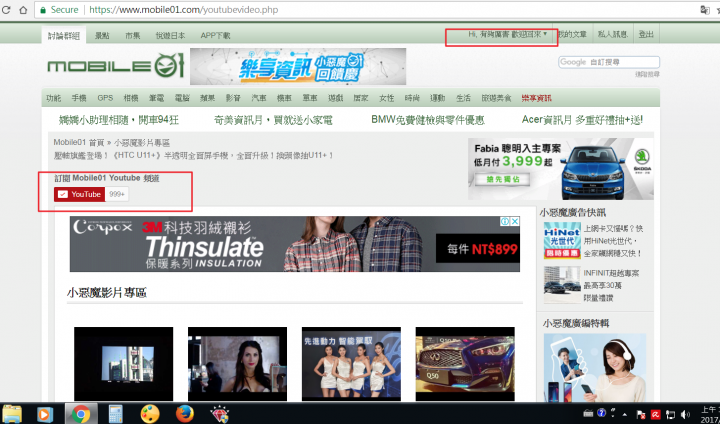Close the Thinsulate ad with X icon
Image resolution: width=720 pixels, height=424 pixels.
click(x=515, y=221)
